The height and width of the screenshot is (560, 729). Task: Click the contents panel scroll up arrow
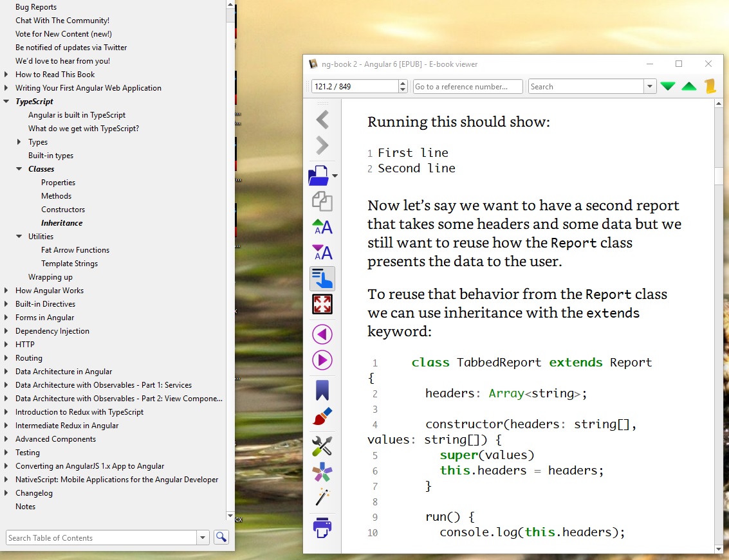230,5
